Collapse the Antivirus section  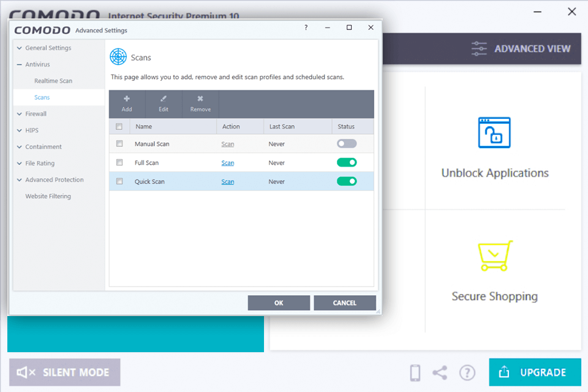click(x=20, y=64)
